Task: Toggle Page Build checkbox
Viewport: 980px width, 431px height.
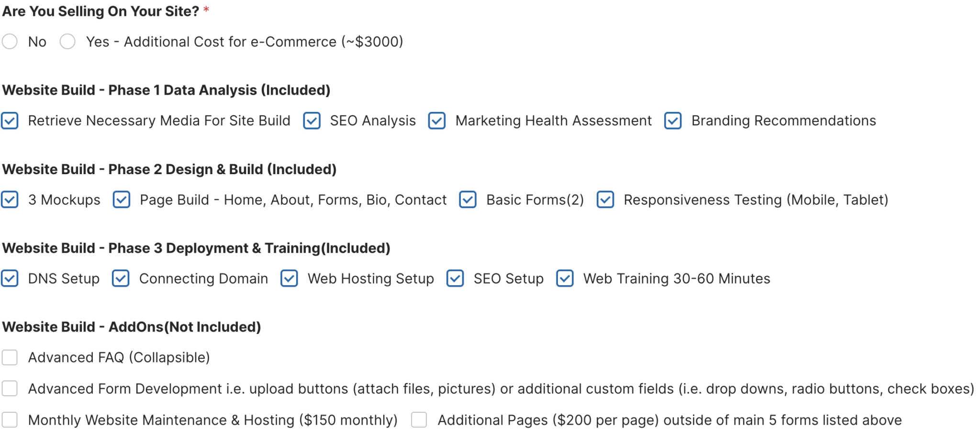Action: tap(122, 199)
